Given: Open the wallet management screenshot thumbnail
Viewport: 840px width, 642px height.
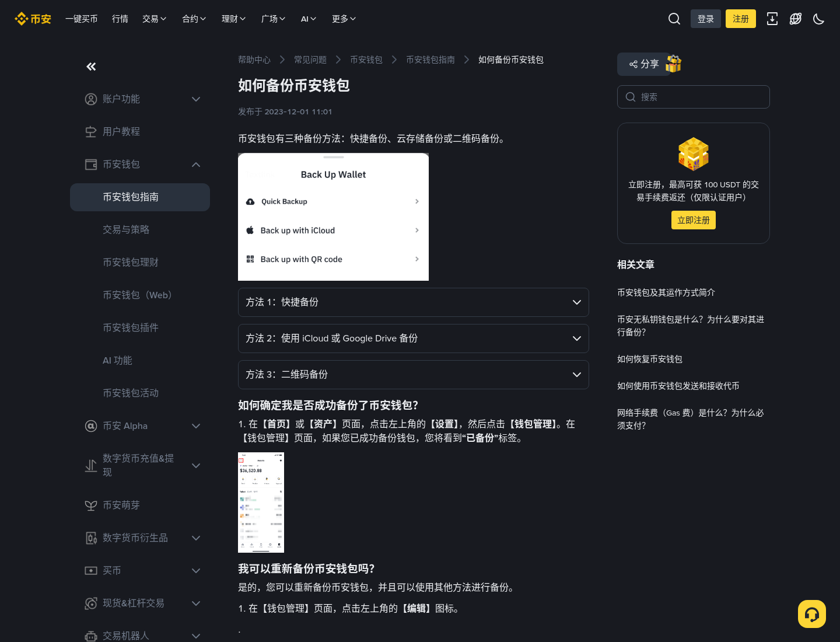Looking at the screenshot, I should [261, 503].
